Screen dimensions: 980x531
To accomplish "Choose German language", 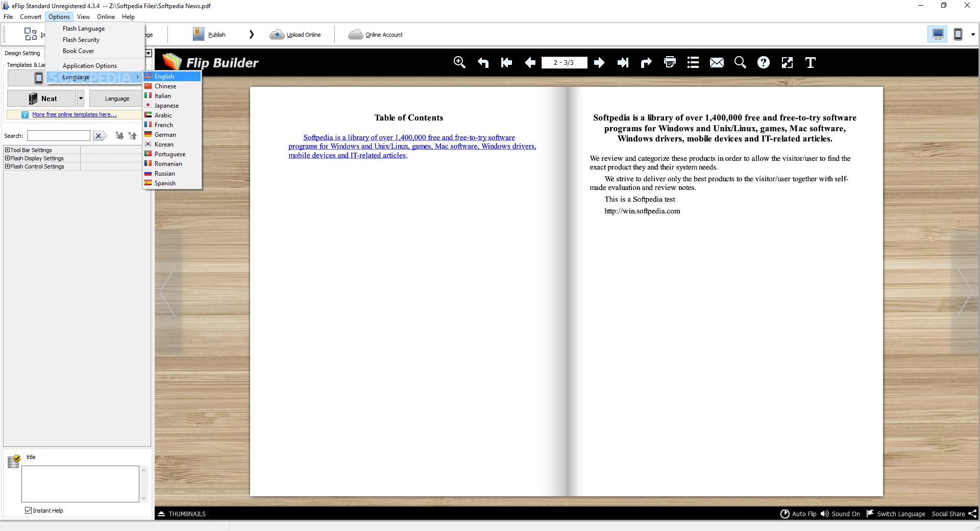I will tap(172, 135).
